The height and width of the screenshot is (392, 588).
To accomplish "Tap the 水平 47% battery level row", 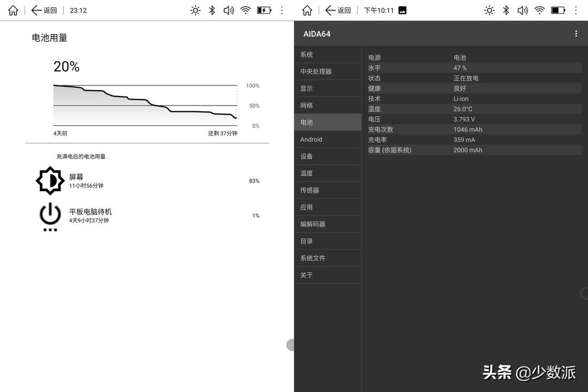I will click(x=472, y=68).
